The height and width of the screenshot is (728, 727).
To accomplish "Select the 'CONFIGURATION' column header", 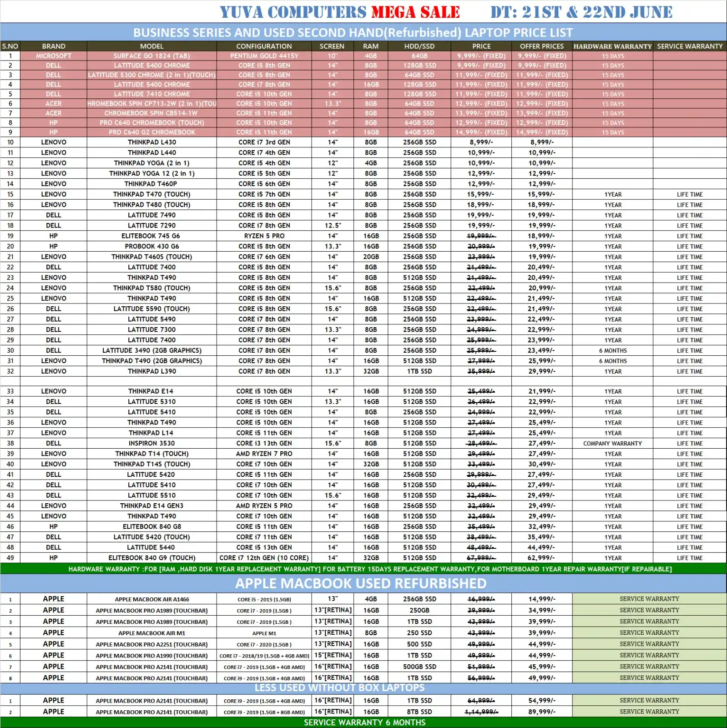I will tap(264, 46).
